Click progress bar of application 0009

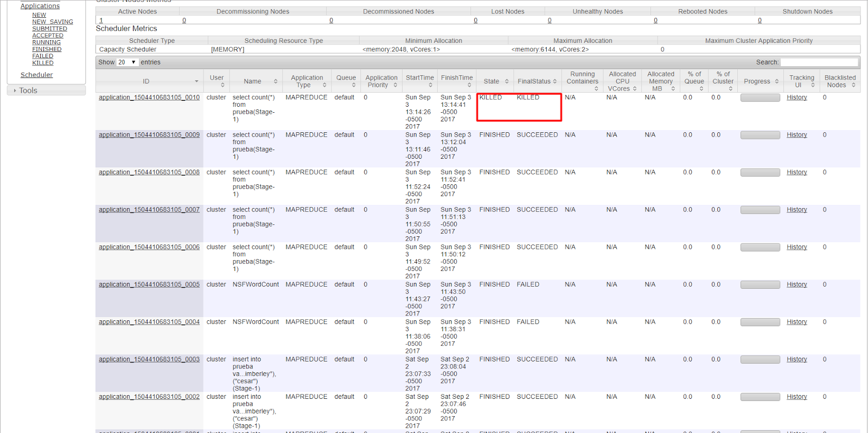pyautogui.click(x=760, y=135)
